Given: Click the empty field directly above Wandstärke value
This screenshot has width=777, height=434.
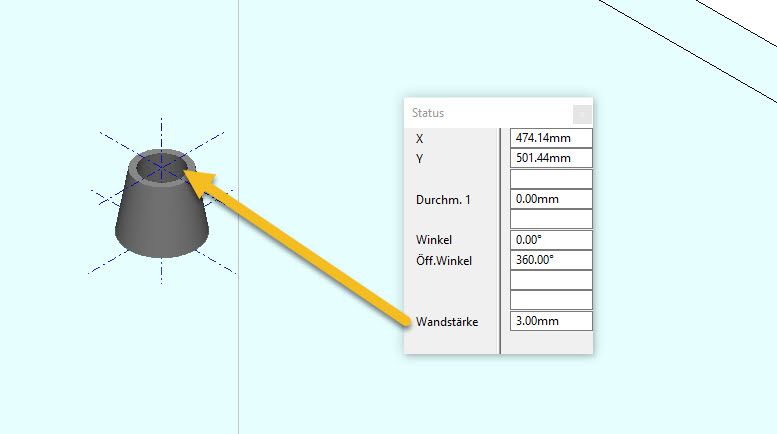Looking at the screenshot, I should coord(551,300).
